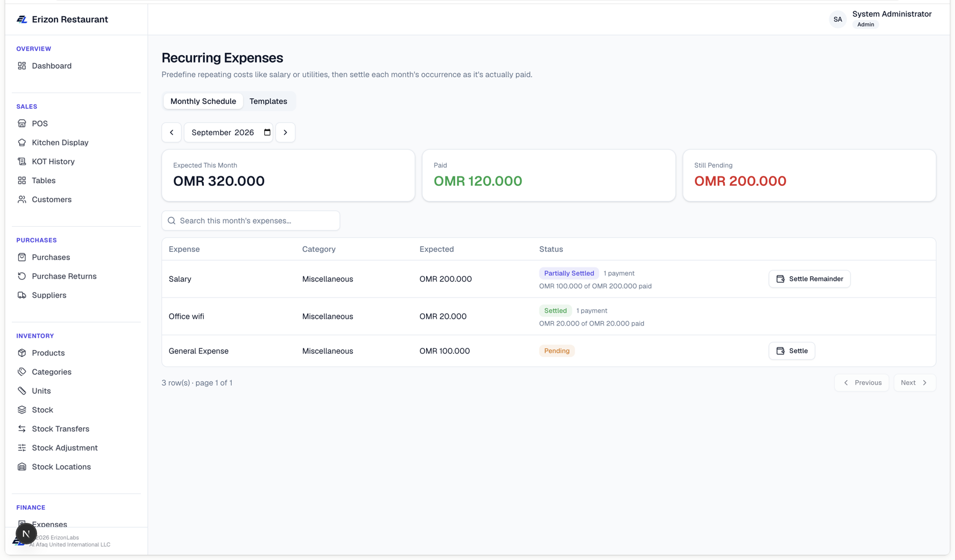This screenshot has width=955, height=560.
Task: Click the Stock Locations warehouse icon
Action: [22, 467]
